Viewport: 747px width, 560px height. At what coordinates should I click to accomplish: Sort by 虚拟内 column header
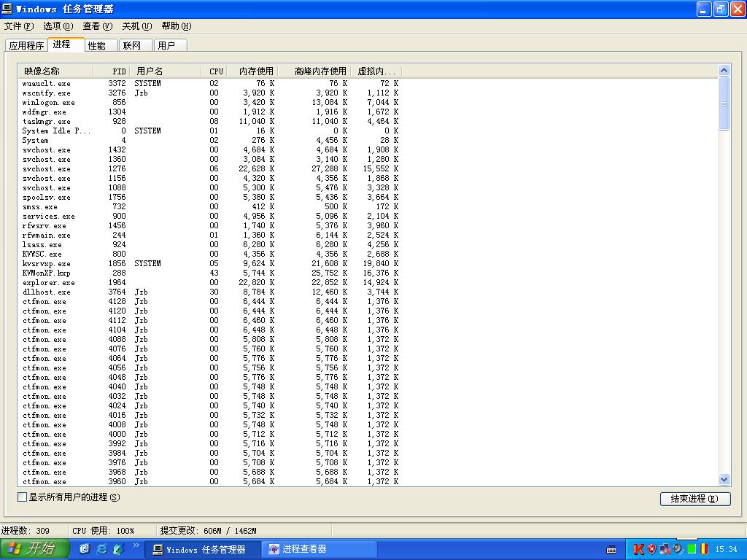[x=377, y=71]
